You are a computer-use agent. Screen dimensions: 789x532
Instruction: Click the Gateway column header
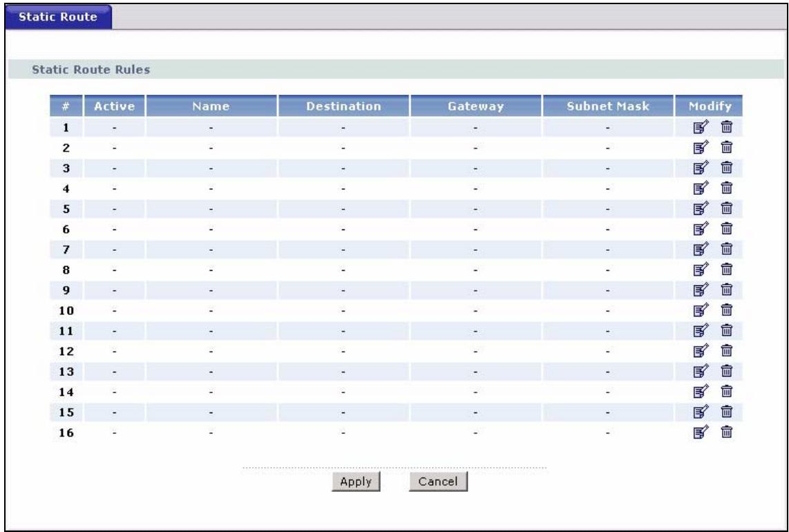[x=477, y=107]
